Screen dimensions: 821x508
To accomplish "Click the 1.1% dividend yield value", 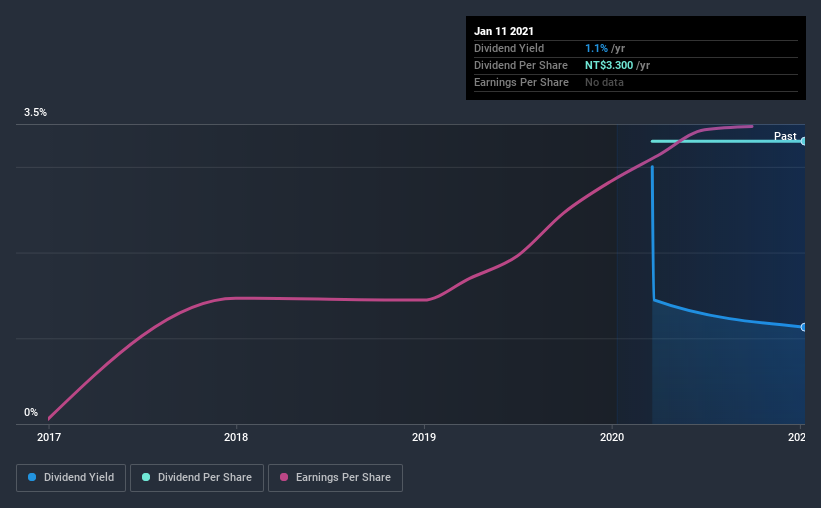I will click(x=596, y=48).
